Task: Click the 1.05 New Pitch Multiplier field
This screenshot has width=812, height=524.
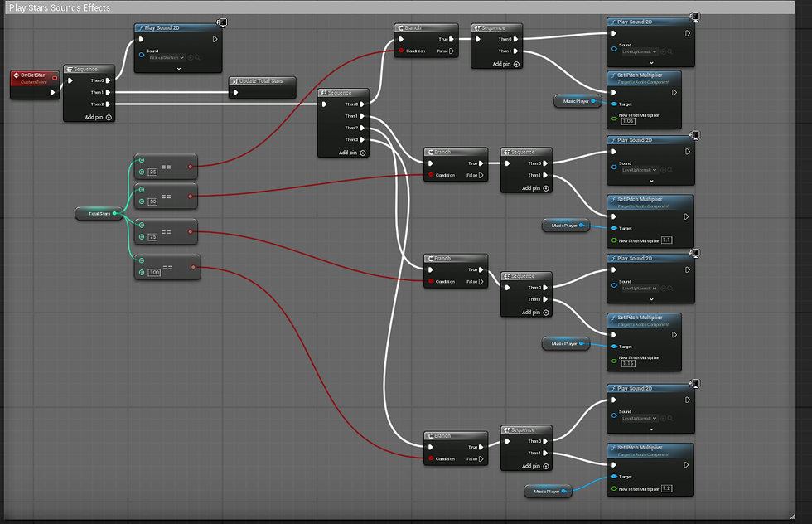Action: (628, 121)
